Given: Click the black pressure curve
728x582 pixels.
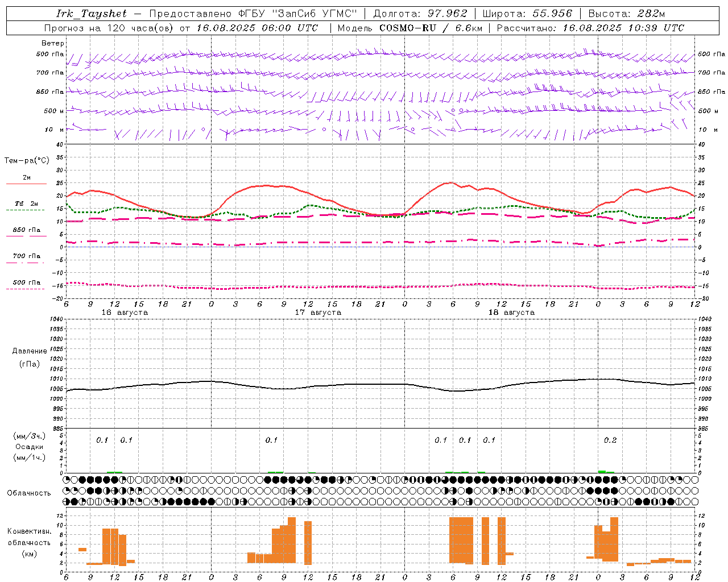Looking at the screenshot, I should 380,385.
